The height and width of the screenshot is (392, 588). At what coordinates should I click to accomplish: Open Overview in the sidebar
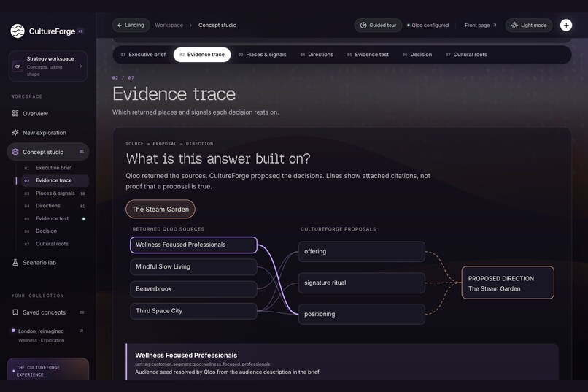48,113
